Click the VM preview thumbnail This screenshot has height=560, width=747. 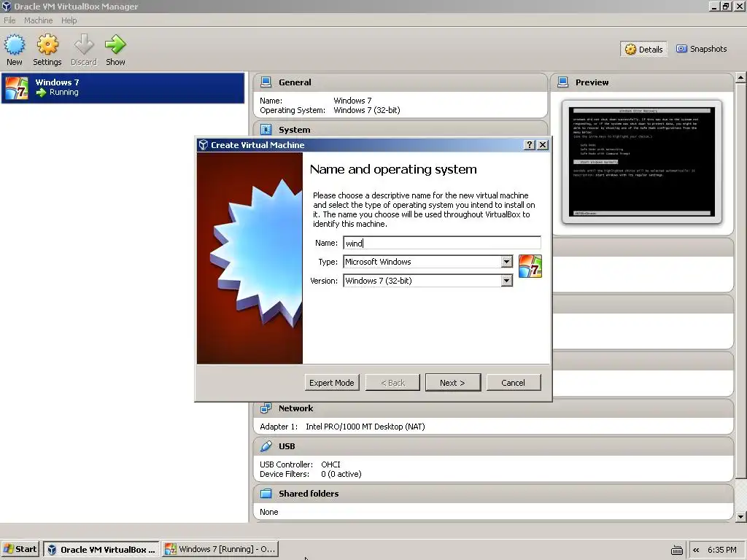[x=642, y=162]
